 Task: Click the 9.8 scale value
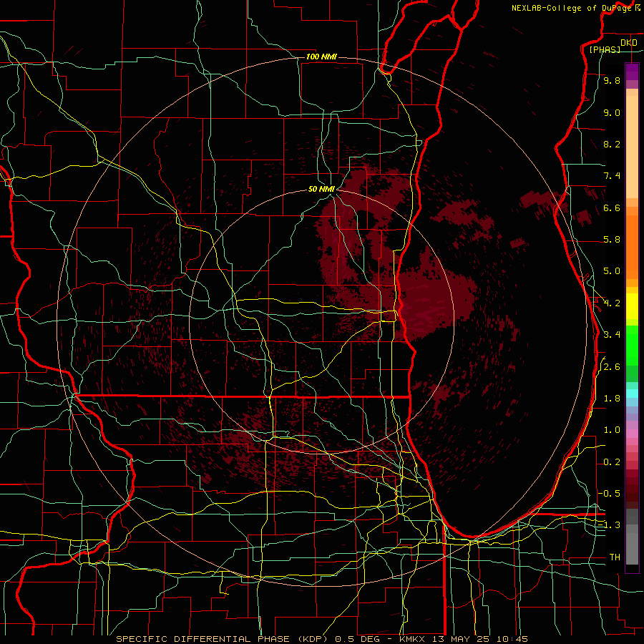(612, 80)
